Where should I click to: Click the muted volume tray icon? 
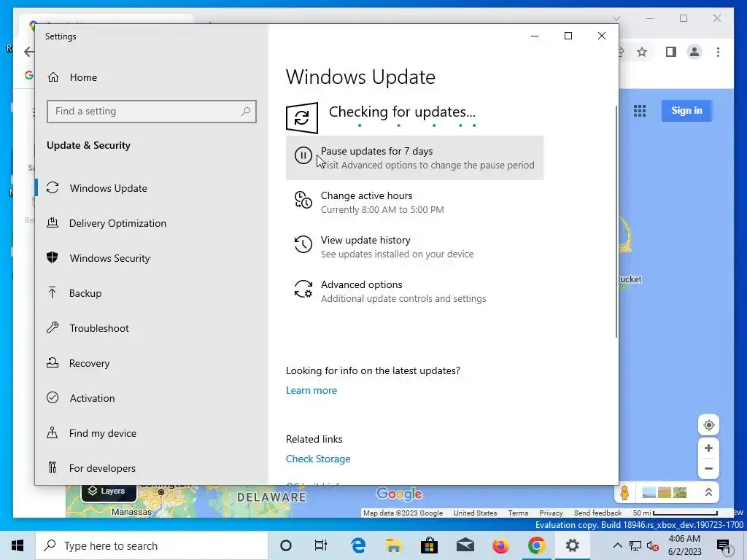tap(653, 545)
